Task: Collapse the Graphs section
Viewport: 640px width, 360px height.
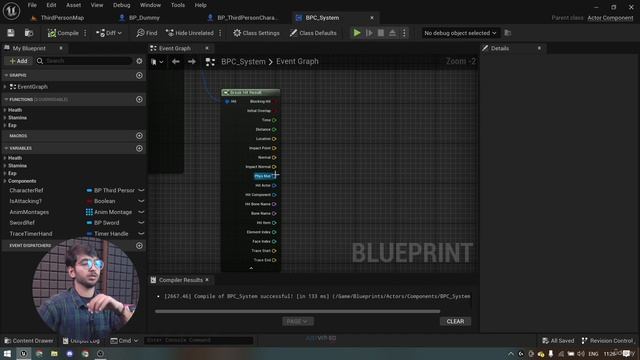Action: coord(6,75)
